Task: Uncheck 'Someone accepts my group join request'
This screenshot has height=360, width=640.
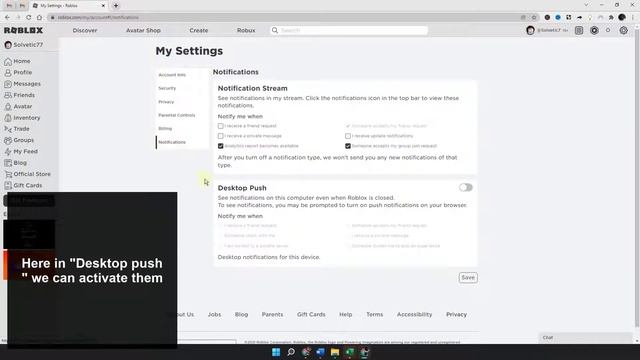Action: click(x=348, y=146)
